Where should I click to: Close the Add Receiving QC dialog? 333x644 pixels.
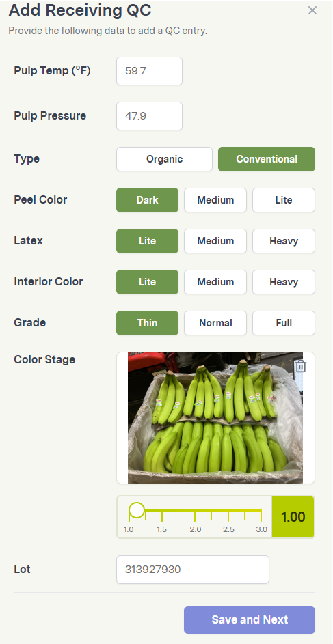tap(312, 11)
